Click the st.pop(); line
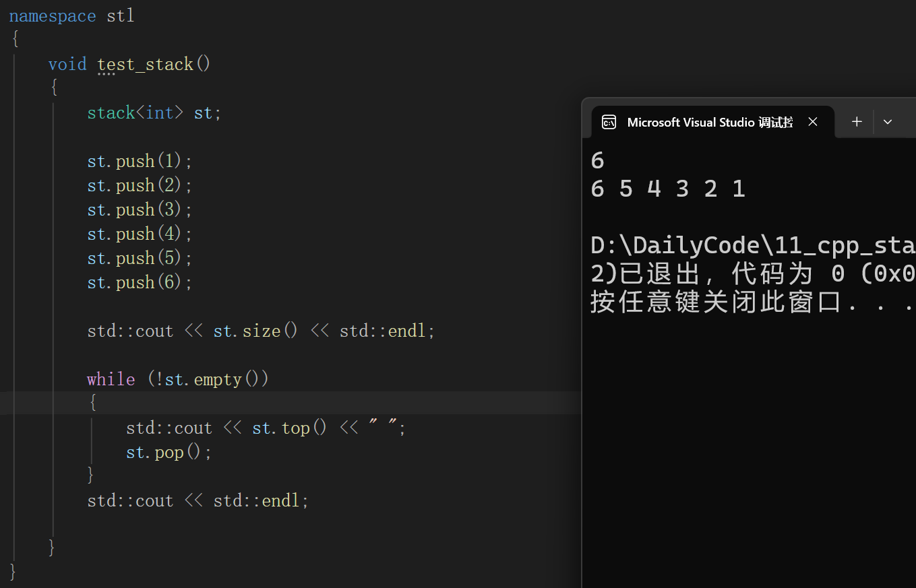Viewport: 916px width, 588px height. coord(169,452)
